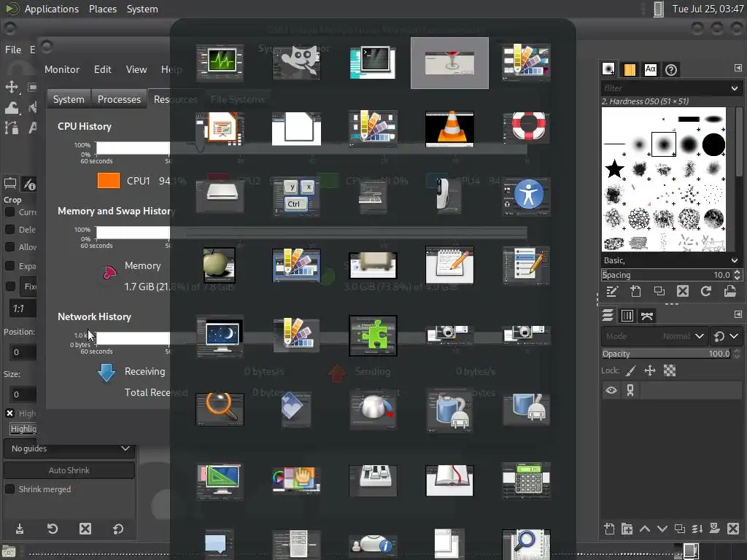Toggle lock pixels brush icon
This screenshot has height=560, width=747.
631,370
